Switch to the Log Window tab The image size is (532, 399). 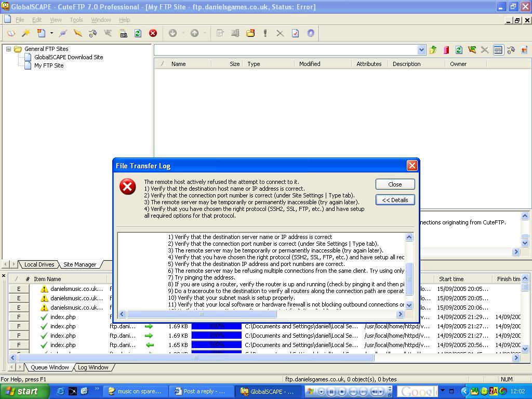(x=93, y=367)
